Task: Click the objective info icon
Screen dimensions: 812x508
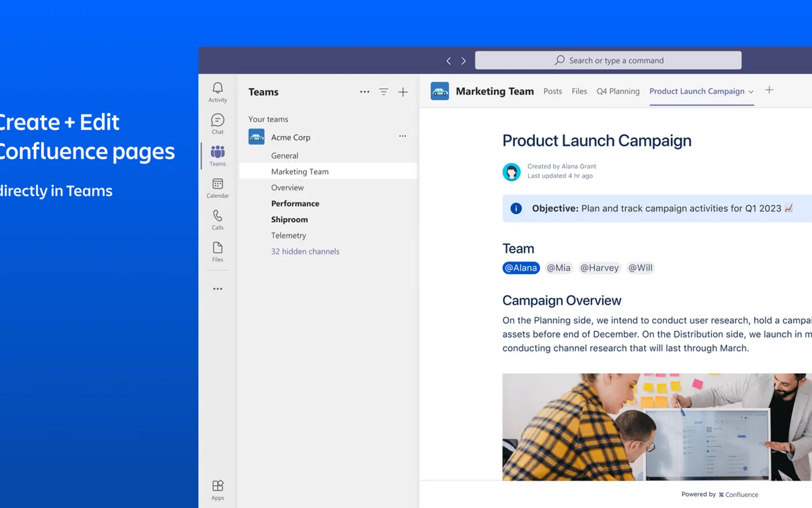Action: coord(516,208)
